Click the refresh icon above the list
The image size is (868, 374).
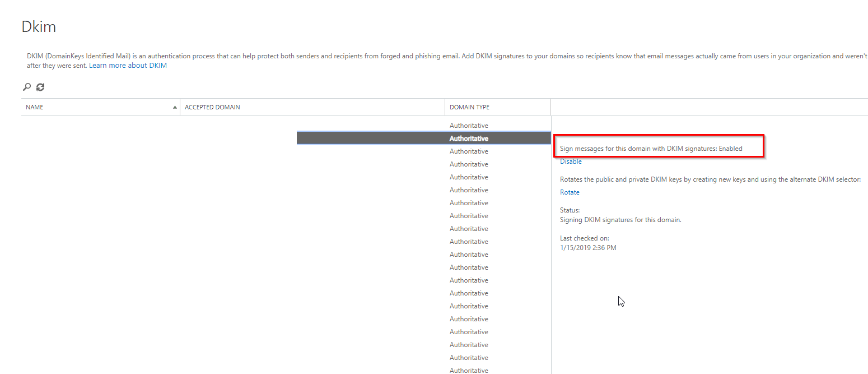(40, 87)
